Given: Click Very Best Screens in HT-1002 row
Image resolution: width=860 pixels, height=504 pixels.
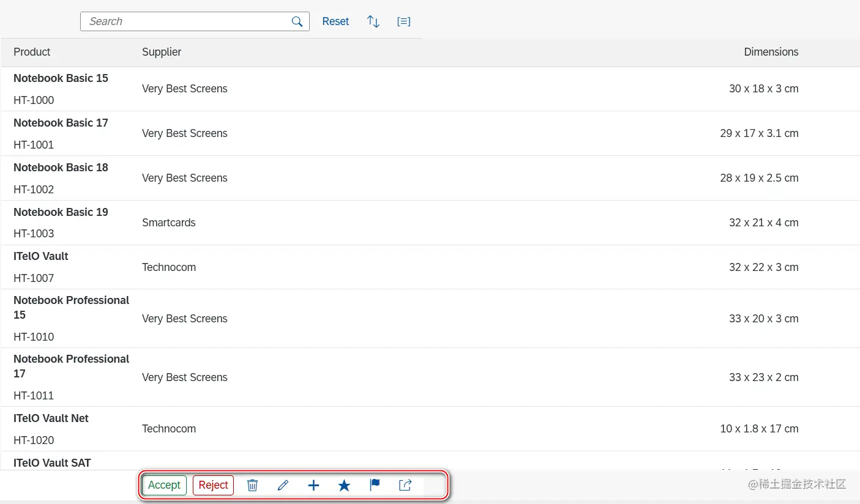Looking at the screenshot, I should click(185, 178).
